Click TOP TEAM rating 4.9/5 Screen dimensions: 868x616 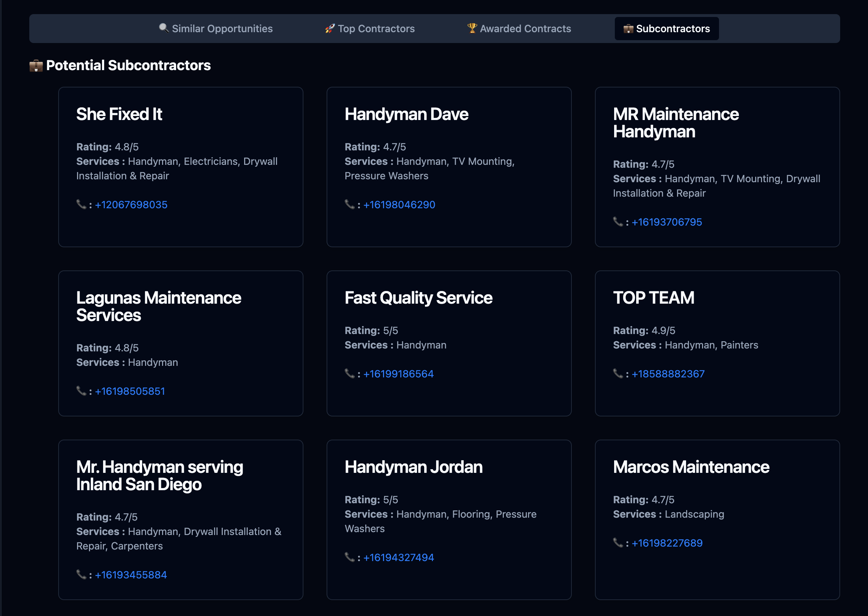[x=644, y=330]
